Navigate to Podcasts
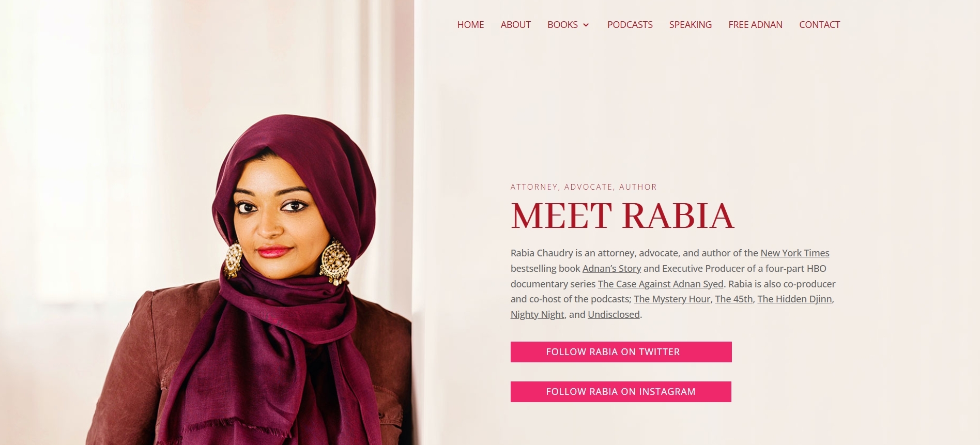980x445 pixels. [630, 25]
